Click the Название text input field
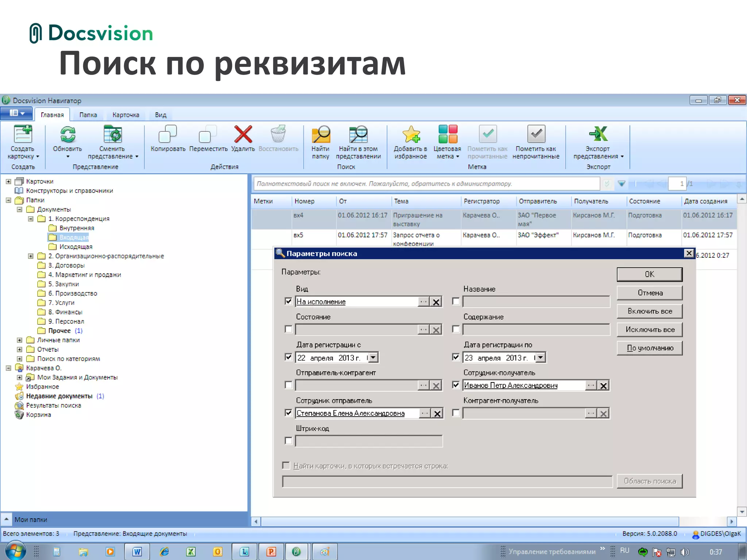Screen dimensions: 747x560 click(536, 302)
